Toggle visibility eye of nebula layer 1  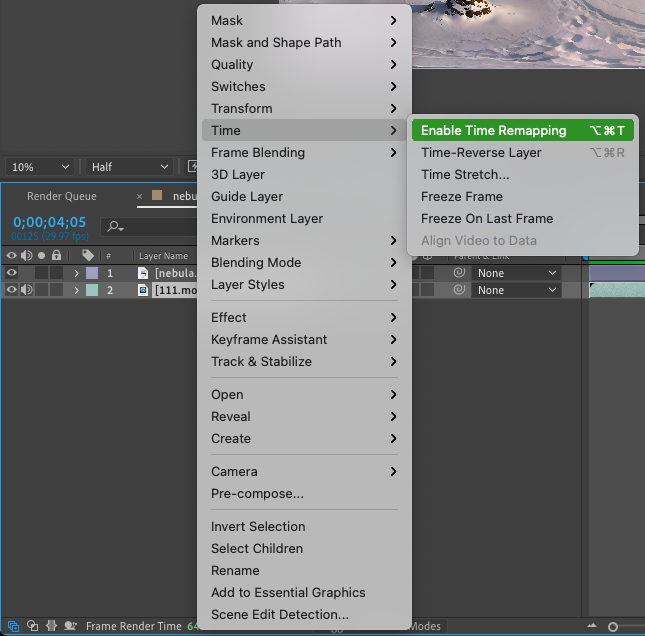pos(12,273)
